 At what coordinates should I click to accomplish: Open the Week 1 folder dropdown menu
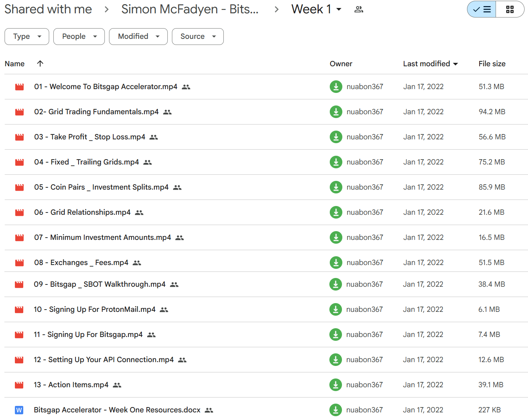[339, 10]
